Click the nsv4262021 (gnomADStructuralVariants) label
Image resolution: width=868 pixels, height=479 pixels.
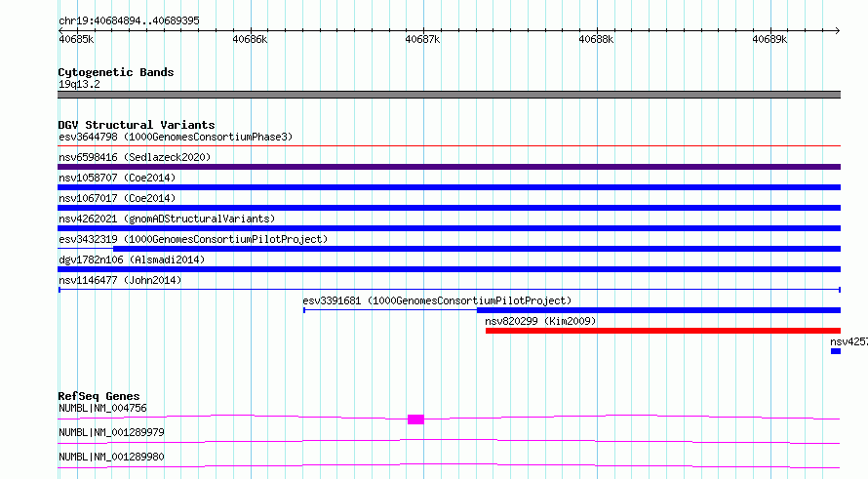(x=167, y=219)
